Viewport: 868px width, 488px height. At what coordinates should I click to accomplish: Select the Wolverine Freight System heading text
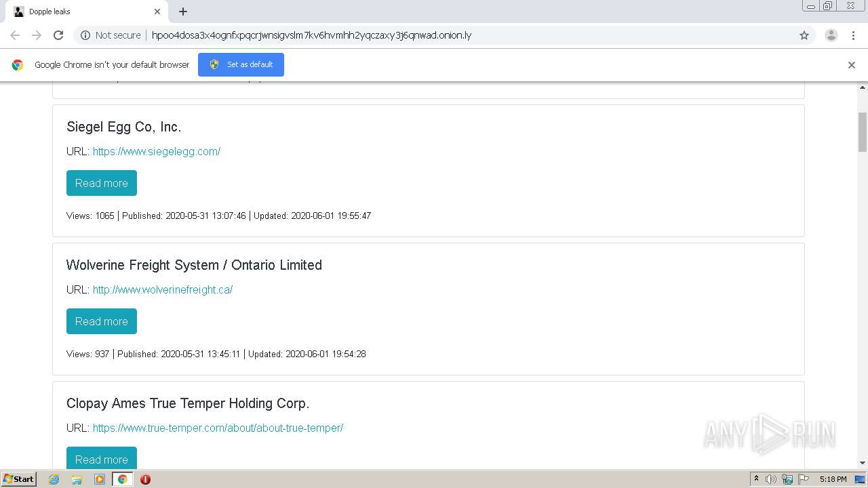point(194,265)
